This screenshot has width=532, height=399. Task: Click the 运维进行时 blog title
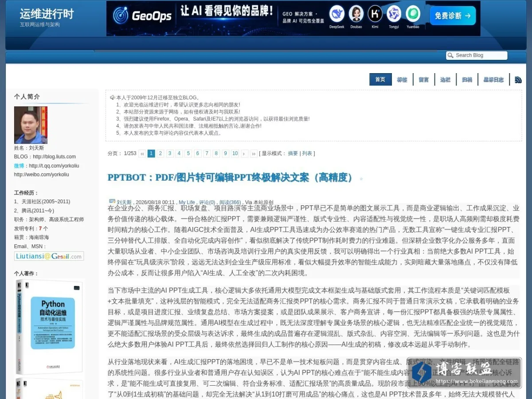[x=47, y=14]
